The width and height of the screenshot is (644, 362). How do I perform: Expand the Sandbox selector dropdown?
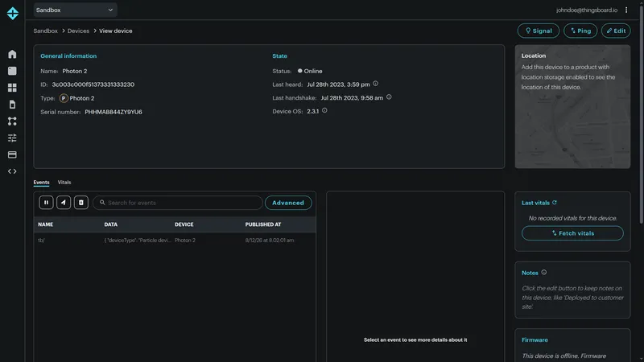tap(75, 10)
